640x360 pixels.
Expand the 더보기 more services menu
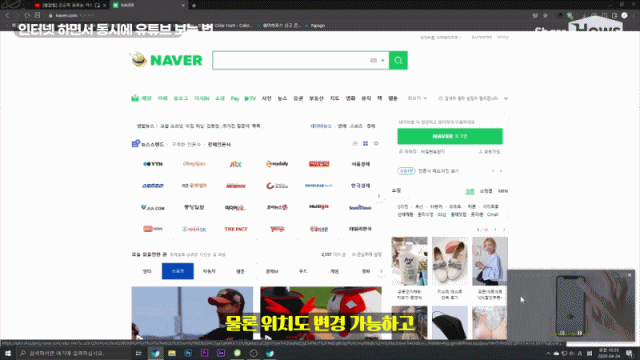pos(417,98)
